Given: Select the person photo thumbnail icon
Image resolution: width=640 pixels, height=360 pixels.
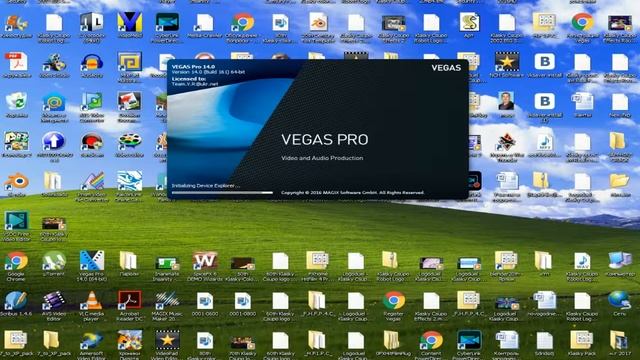Looking at the screenshot, I should pos(506,102).
